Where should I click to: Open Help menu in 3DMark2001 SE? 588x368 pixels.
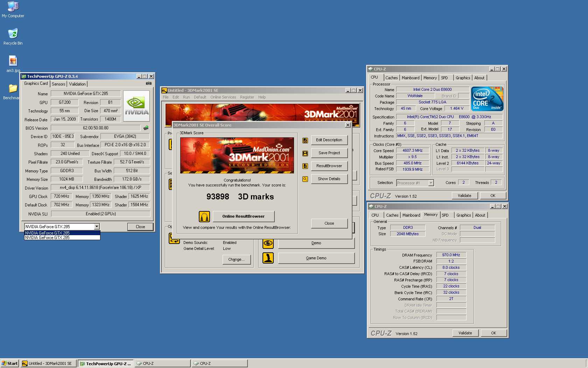[262, 97]
